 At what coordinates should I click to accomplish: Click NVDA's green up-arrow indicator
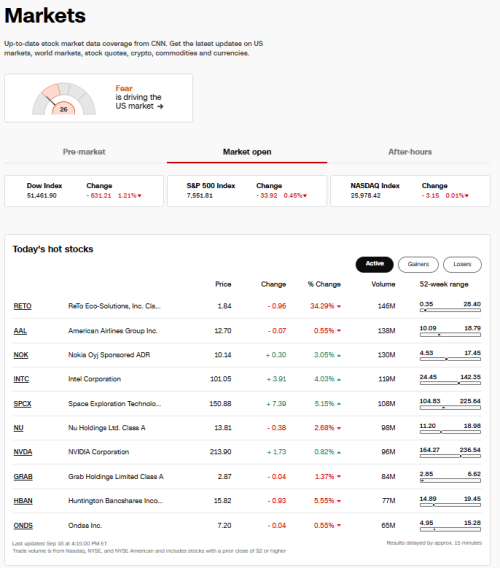pos(339,452)
